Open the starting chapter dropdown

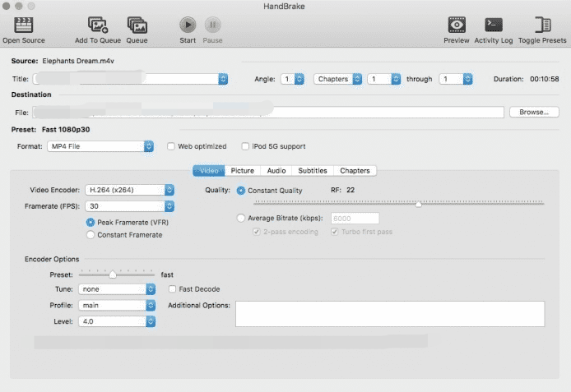(384, 79)
